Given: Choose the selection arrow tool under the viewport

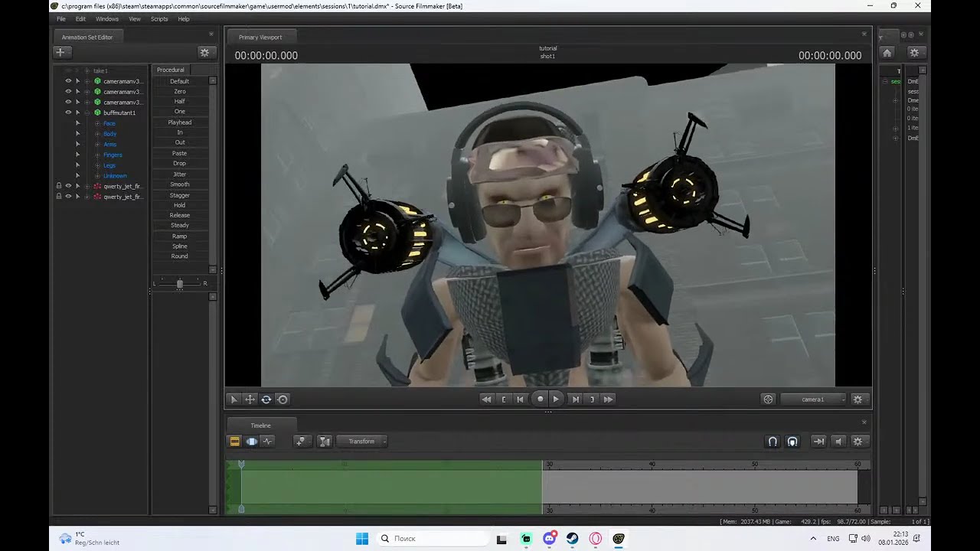Looking at the screenshot, I should tap(234, 399).
